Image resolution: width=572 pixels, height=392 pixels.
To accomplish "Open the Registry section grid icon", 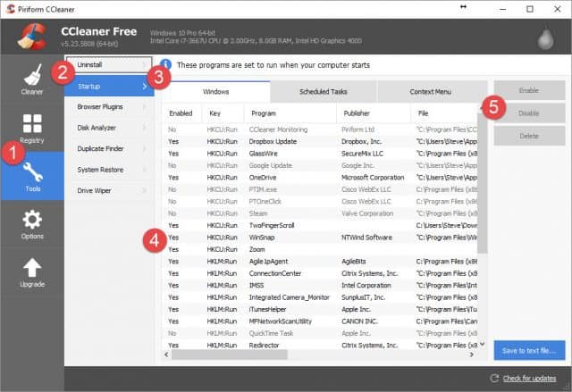I will click(32, 123).
